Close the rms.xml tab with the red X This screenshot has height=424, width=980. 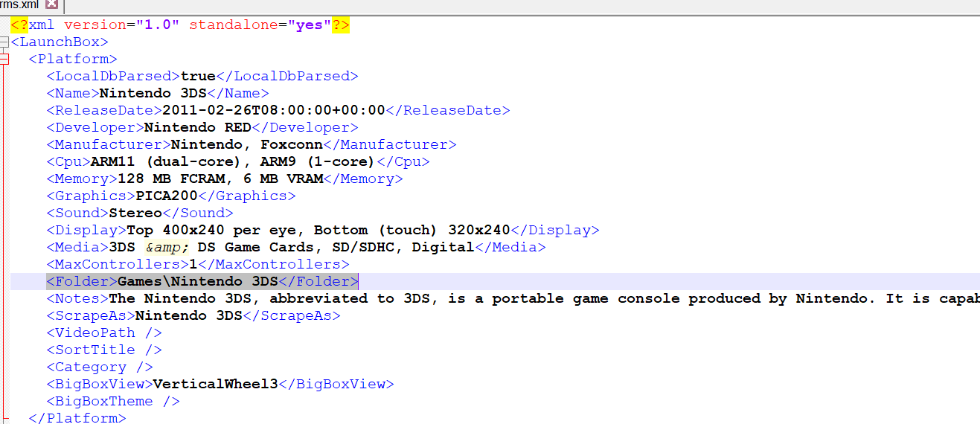pos(51,5)
